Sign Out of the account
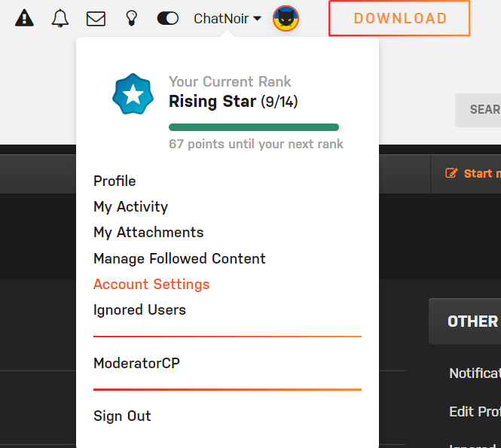 point(122,416)
